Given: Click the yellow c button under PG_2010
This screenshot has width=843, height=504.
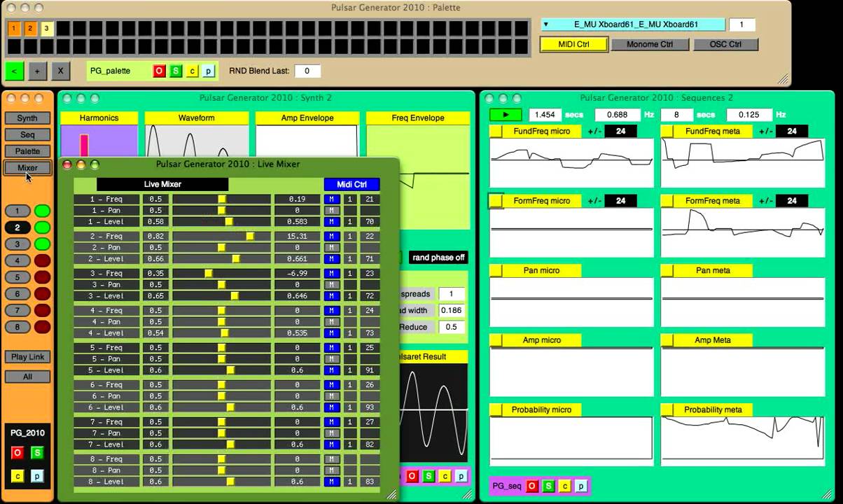Looking at the screenshot, I should tap(18, 476).
